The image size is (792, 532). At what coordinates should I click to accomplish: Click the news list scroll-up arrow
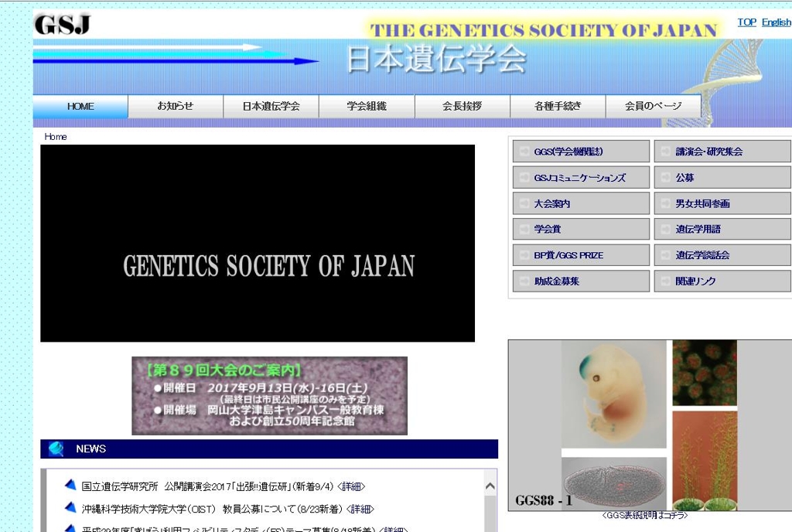tap(490, 486)
